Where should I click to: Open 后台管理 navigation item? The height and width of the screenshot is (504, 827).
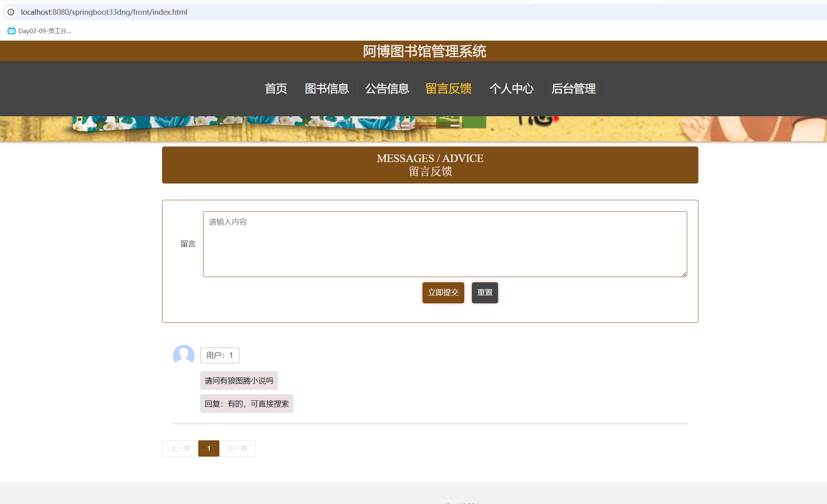click(573, 88)
